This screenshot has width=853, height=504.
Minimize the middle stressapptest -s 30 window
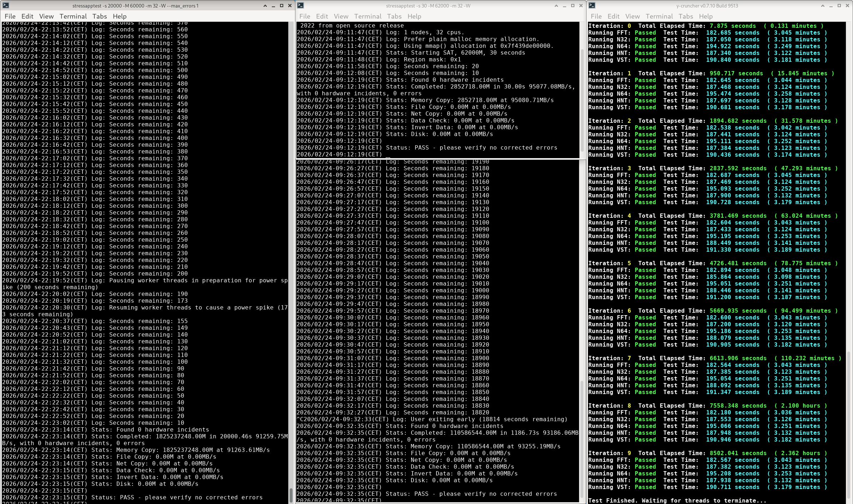[564, 6]
